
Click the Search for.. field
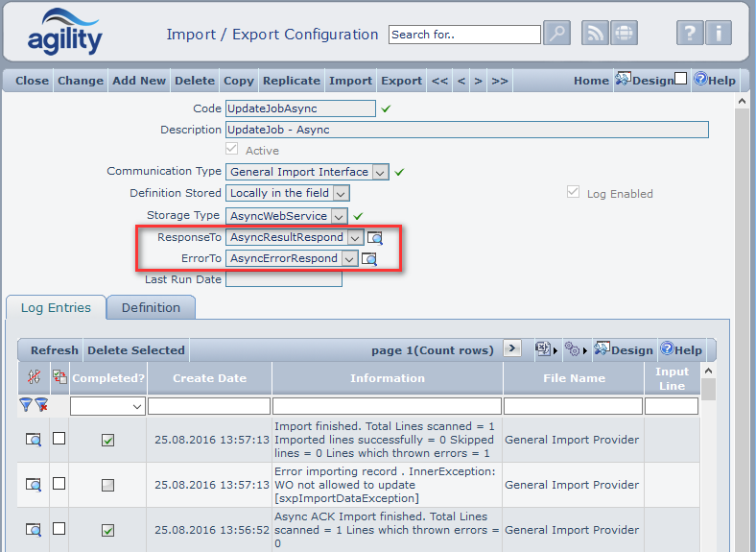[x=464, y=35]
